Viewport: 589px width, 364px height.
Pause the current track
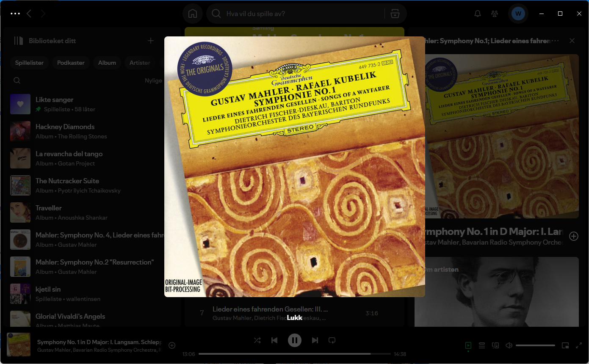[295, 340]
